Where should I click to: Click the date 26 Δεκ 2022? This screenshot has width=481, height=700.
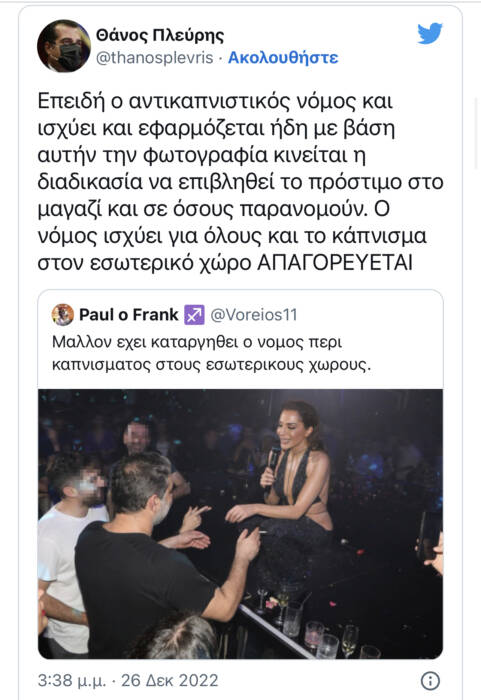tap(170, 680)
